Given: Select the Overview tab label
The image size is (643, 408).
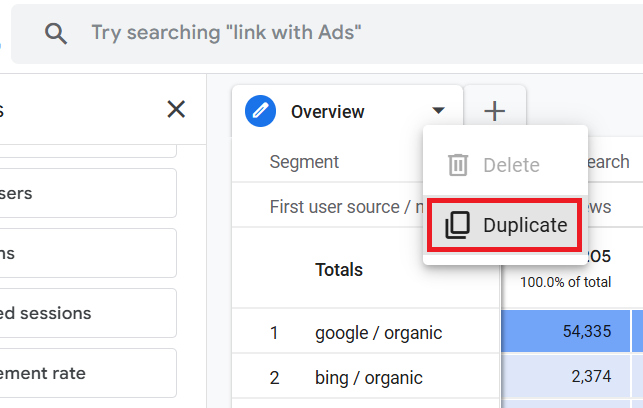Looking at the screenshot, I should (328, 112).
